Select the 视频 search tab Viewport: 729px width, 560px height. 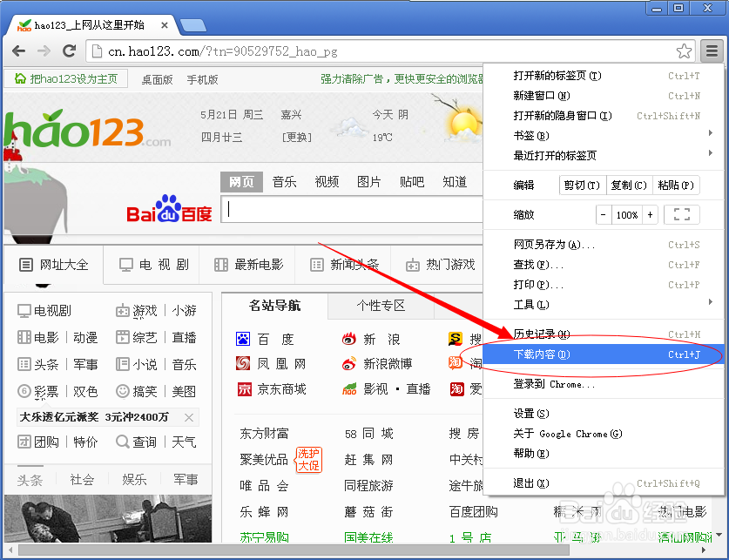click(x=327, y=182)
